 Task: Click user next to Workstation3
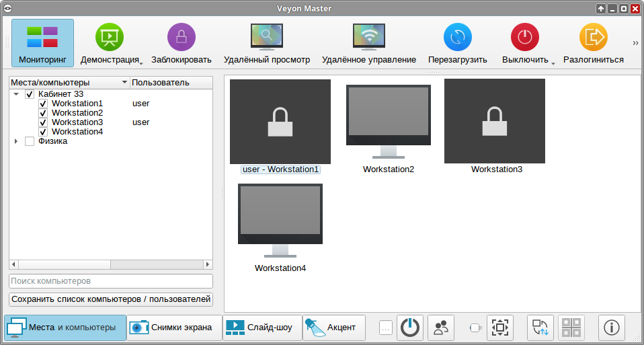click(x=141, y=122)
